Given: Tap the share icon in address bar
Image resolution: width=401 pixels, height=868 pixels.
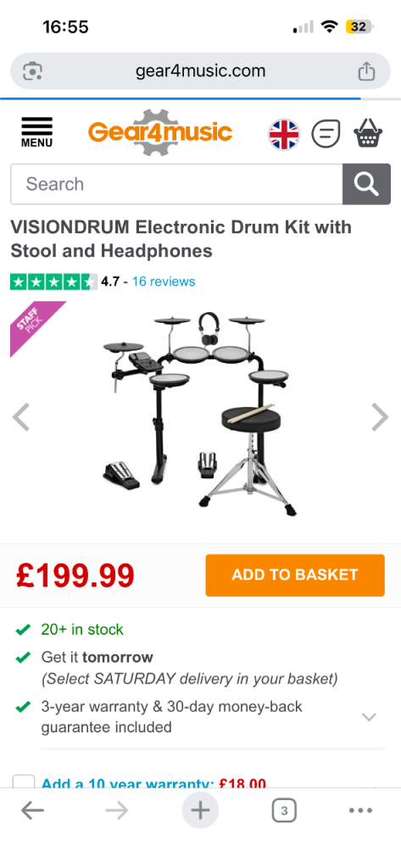Looking at the screenshot, I should click(x=366, y=71).
